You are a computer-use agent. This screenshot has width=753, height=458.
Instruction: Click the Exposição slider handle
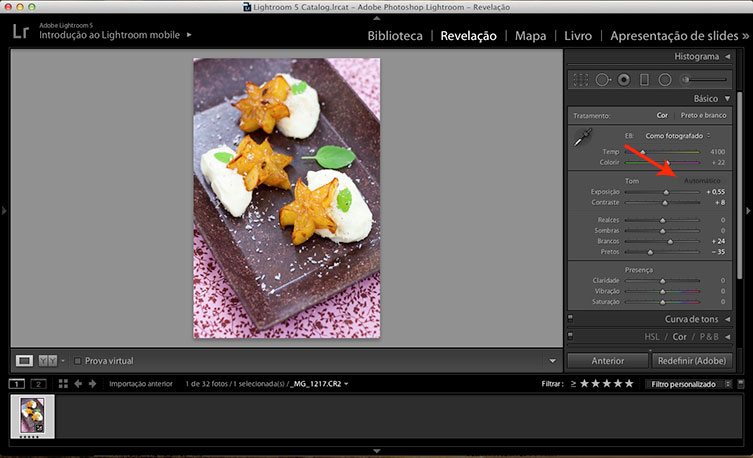pyautogui.click(x=666, y=191)
